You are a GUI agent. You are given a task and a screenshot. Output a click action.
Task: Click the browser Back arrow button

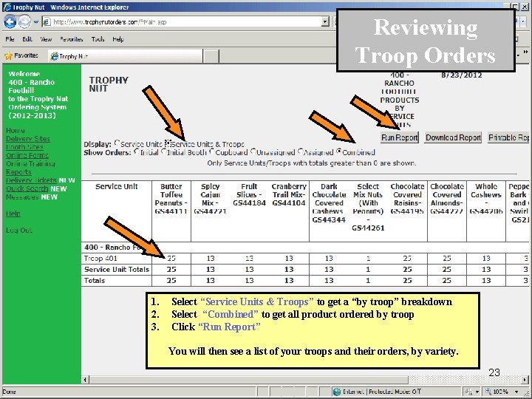pos(10,22)
